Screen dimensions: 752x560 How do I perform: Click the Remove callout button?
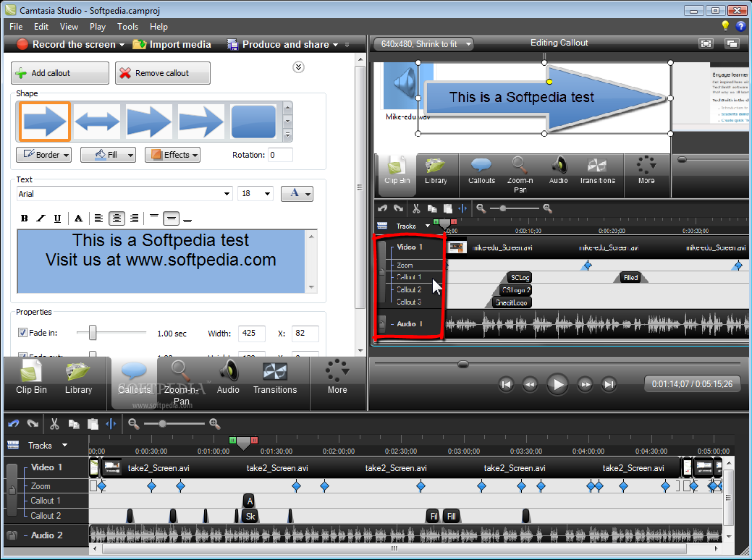pos(163,73)
